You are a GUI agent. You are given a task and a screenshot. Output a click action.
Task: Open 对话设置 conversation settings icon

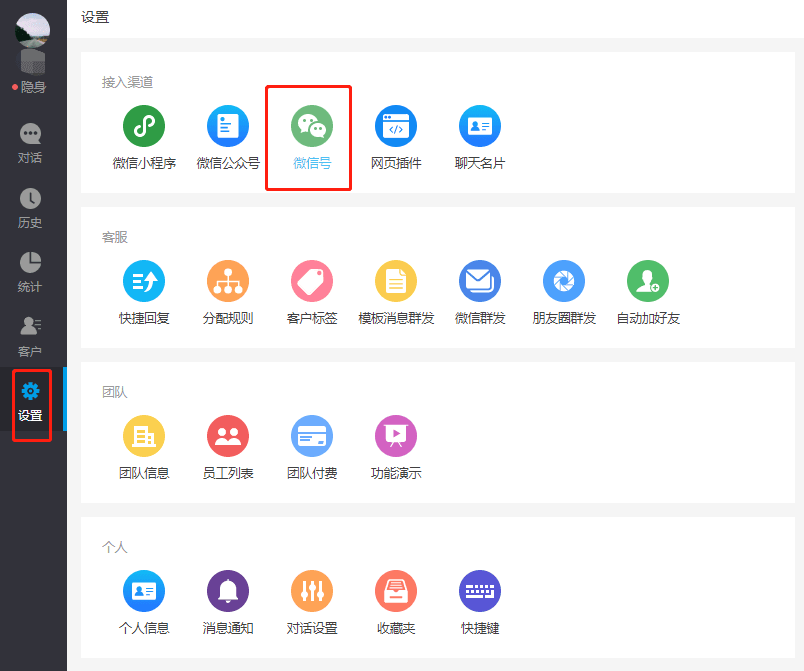coord(312,591)
